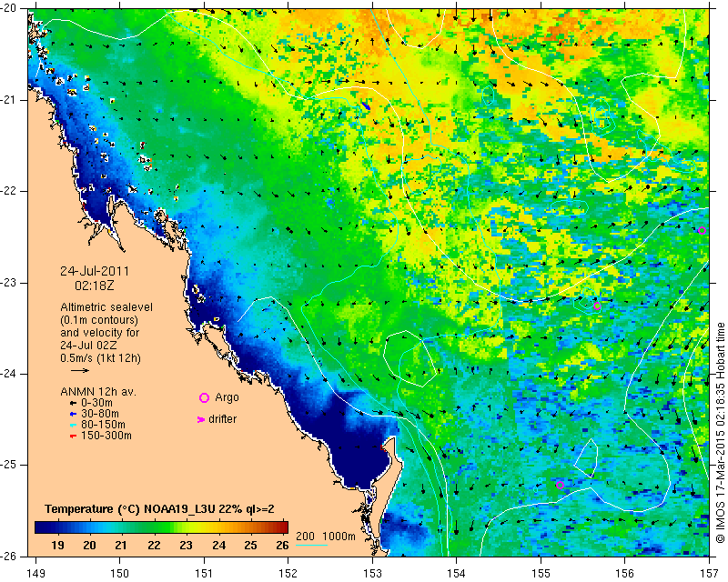Click the '-23' latitude axis label
This screenshot has height=582, width=728.
tap(8, 282)
